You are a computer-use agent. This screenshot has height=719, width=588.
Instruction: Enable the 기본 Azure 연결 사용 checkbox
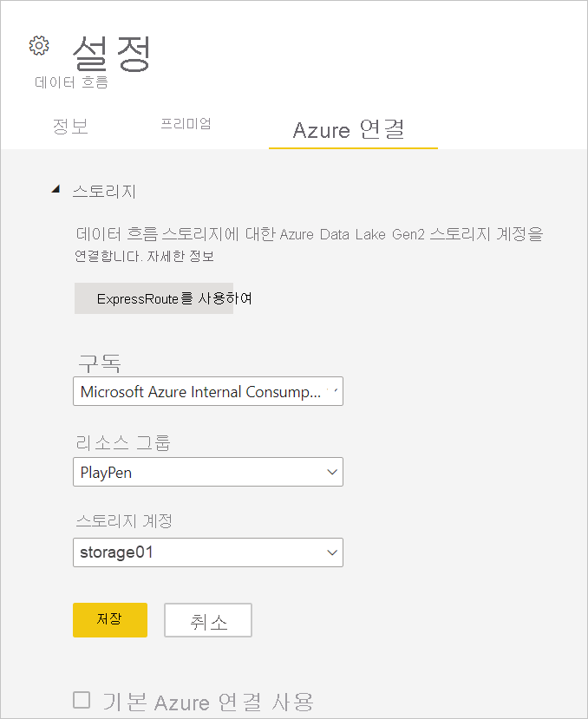click(82, 701)
